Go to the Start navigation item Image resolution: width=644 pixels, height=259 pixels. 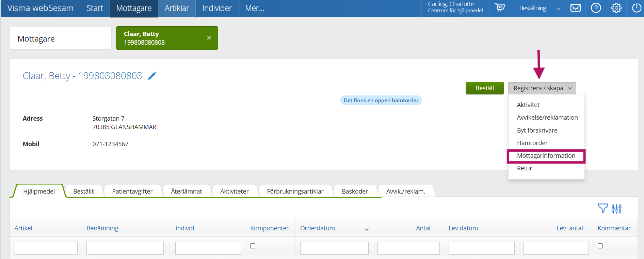(95, 8)
